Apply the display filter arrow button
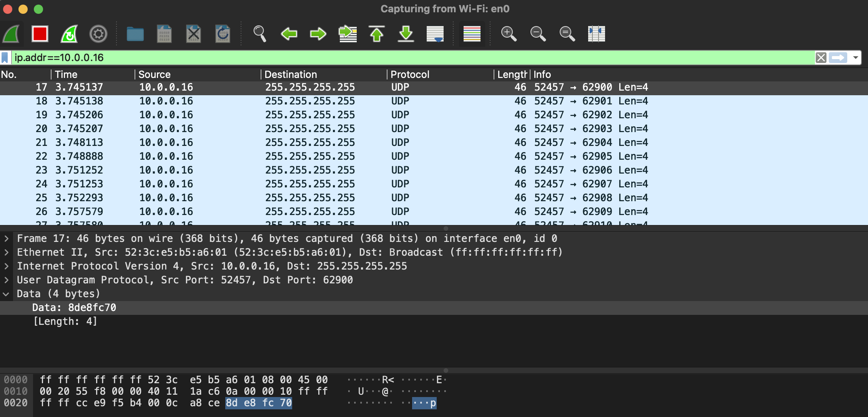 838,58
